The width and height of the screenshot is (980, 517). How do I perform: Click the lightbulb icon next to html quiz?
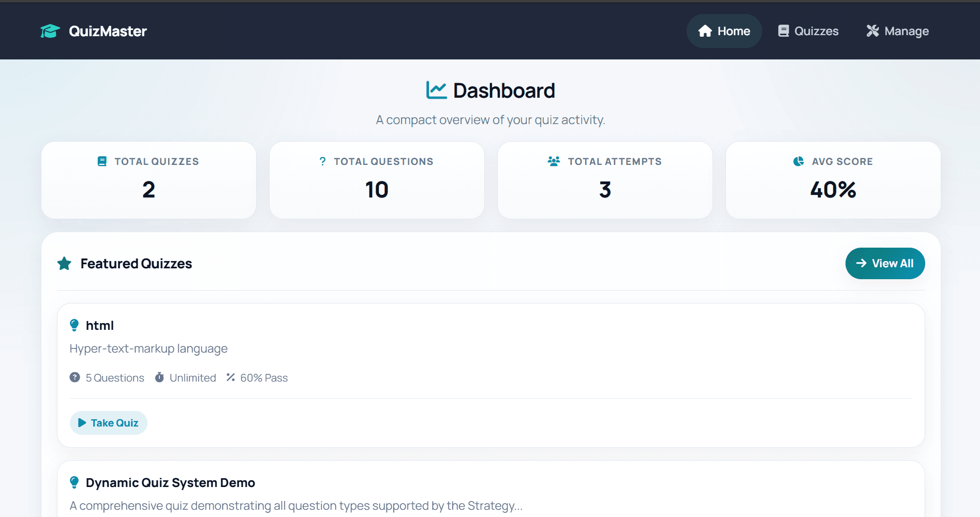click(x=74, y=325)
